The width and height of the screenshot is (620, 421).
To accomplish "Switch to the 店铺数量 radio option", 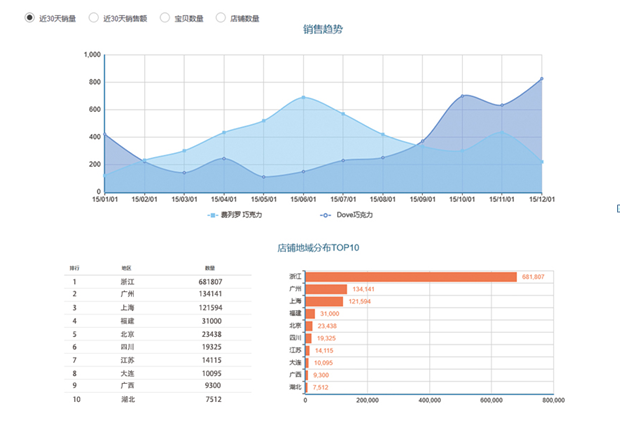I will (221, 18).
